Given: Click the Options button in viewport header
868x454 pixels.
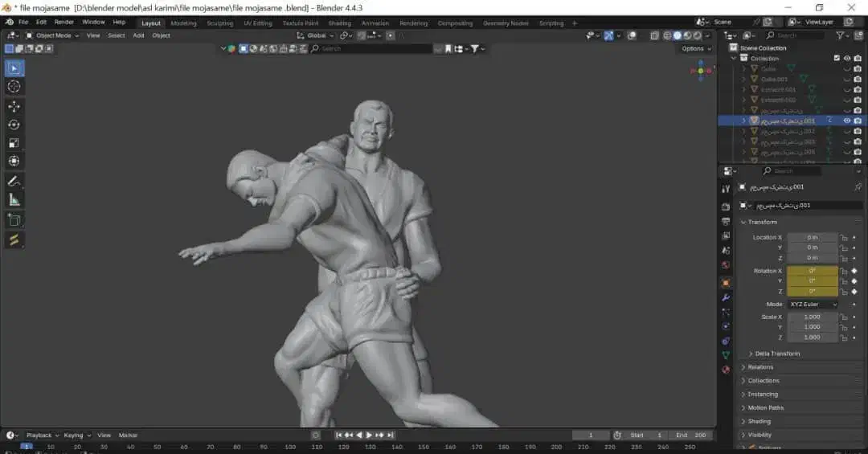Looking at the screenshot, I should [694, 49].
